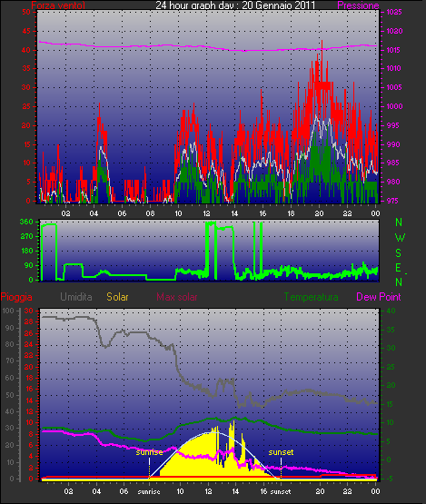This screenshot has height=504, width=426.
Task: Click the 20 Gennaio 2011 graph title
Action: 279,5
